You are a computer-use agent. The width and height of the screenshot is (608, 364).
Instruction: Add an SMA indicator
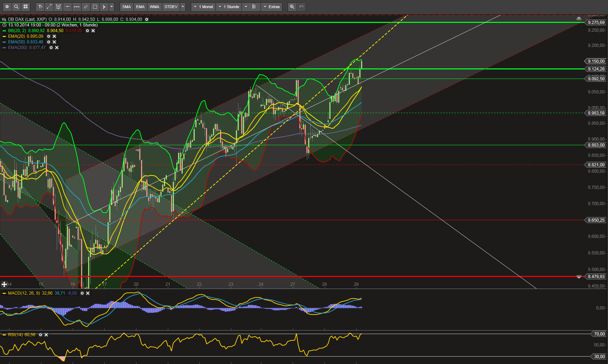tap(127, 7)
